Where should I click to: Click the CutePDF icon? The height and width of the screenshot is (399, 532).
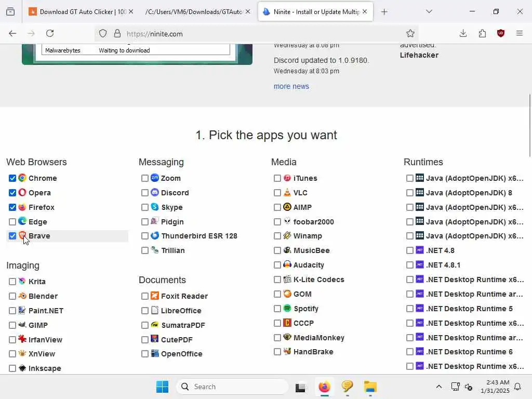point(155,339)
